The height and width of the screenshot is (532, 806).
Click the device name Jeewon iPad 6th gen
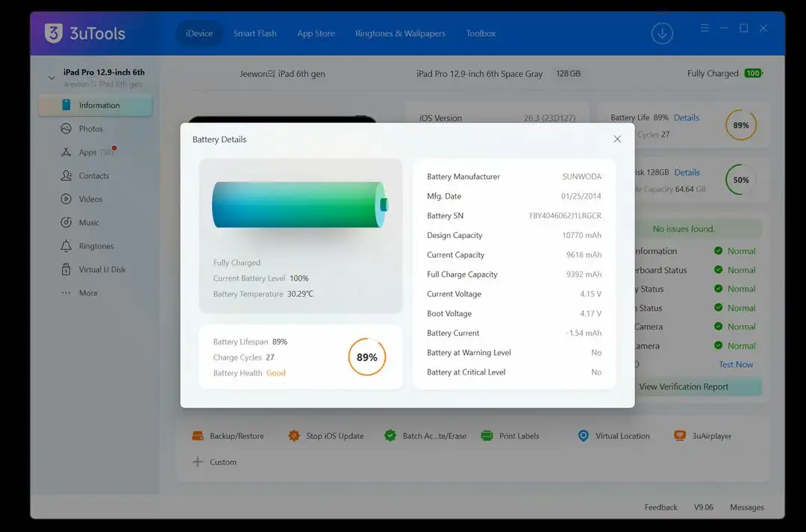(x=282, y=74)
